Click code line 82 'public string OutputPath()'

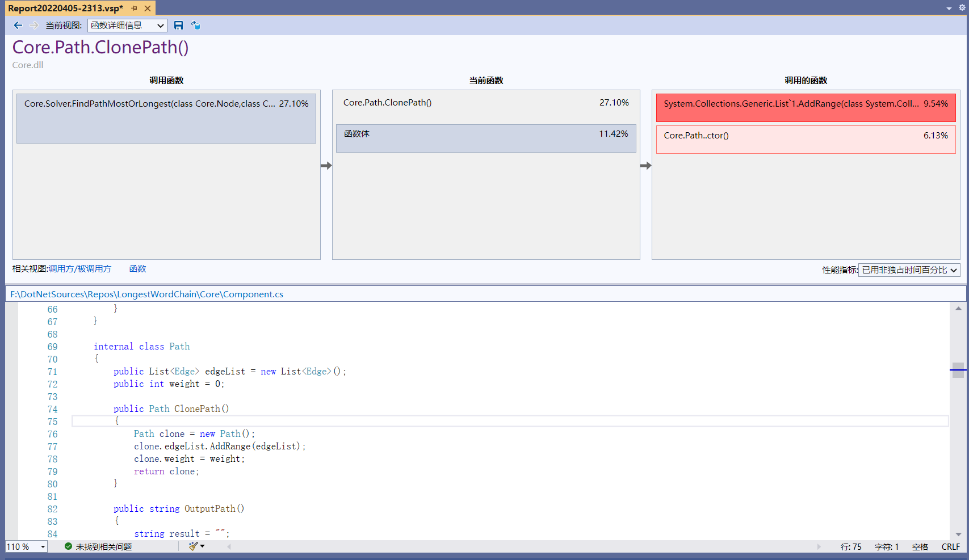(x=179, y=509)
